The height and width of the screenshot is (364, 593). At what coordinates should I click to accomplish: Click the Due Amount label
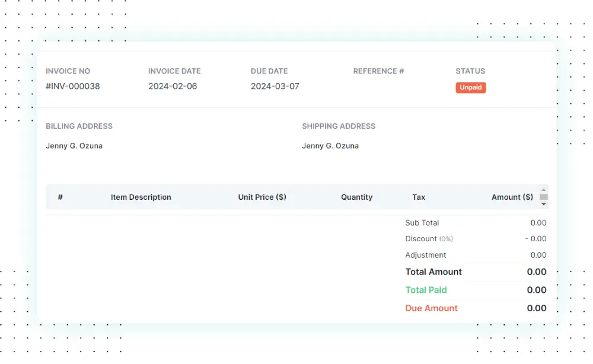pos(431,308)
